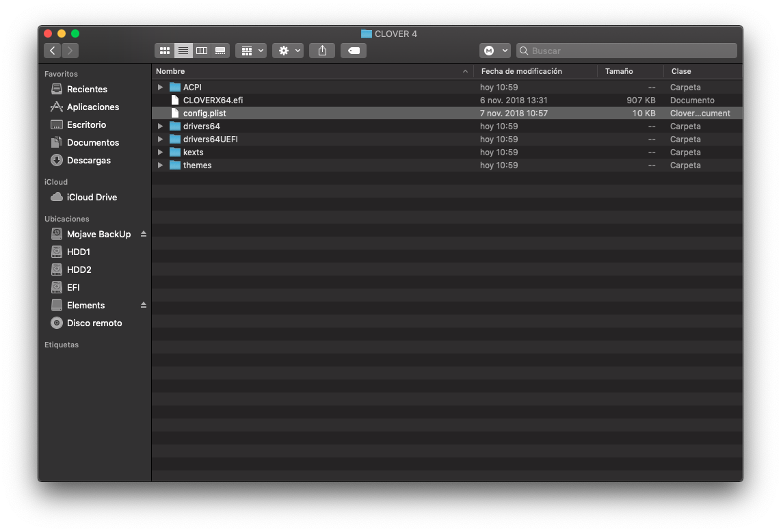Sort files by Tamaño column header
Screen dimensions: 781x532
[x=619, y=71]
